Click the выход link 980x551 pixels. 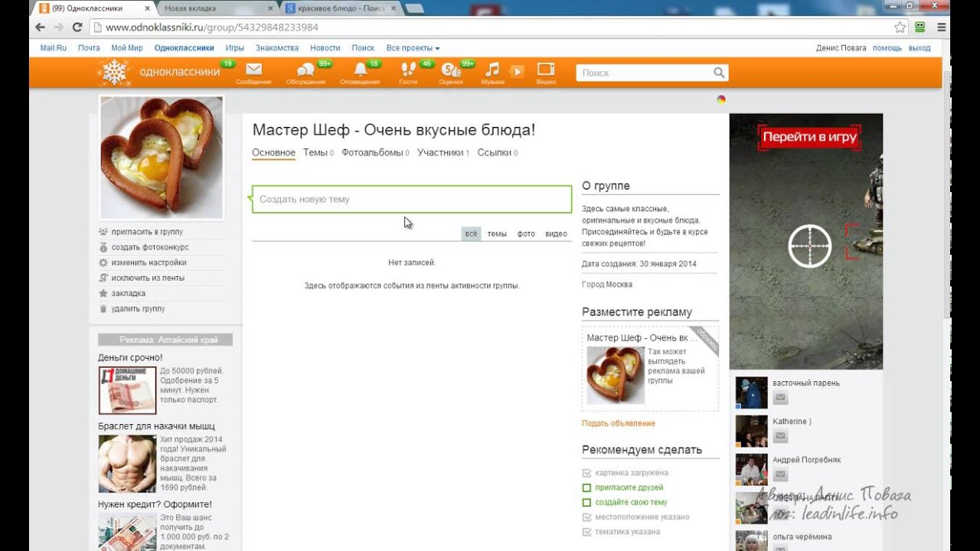920,47
